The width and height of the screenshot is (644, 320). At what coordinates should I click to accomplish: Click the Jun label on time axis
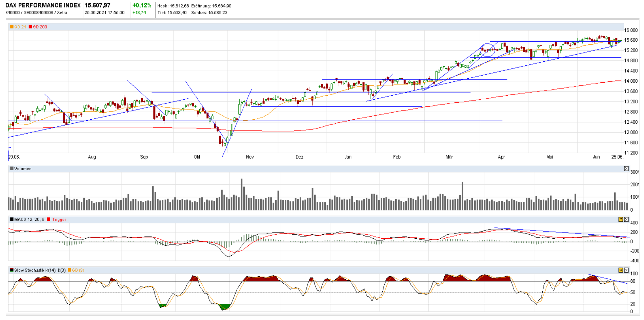tap(596, 157)
